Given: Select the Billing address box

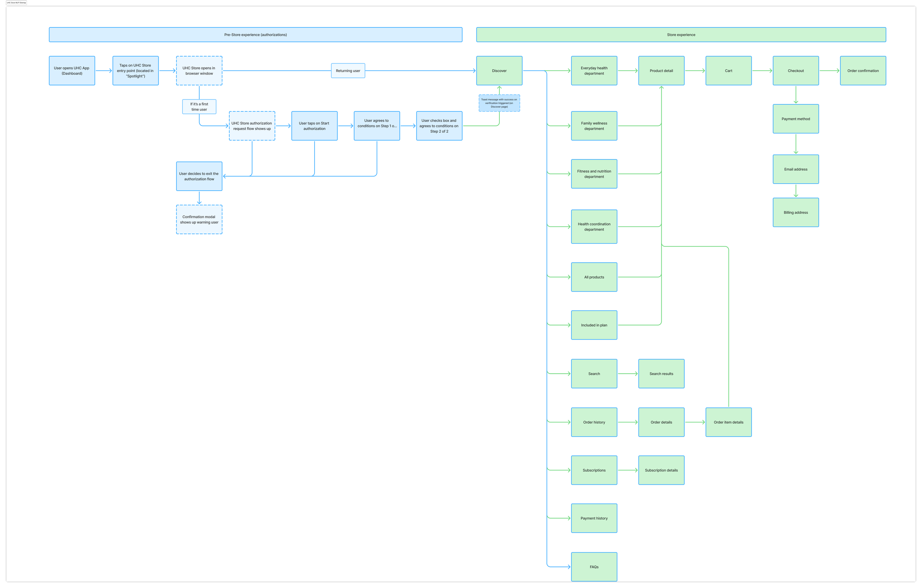Looking at the screenshot, I should [x=795, y=212].
